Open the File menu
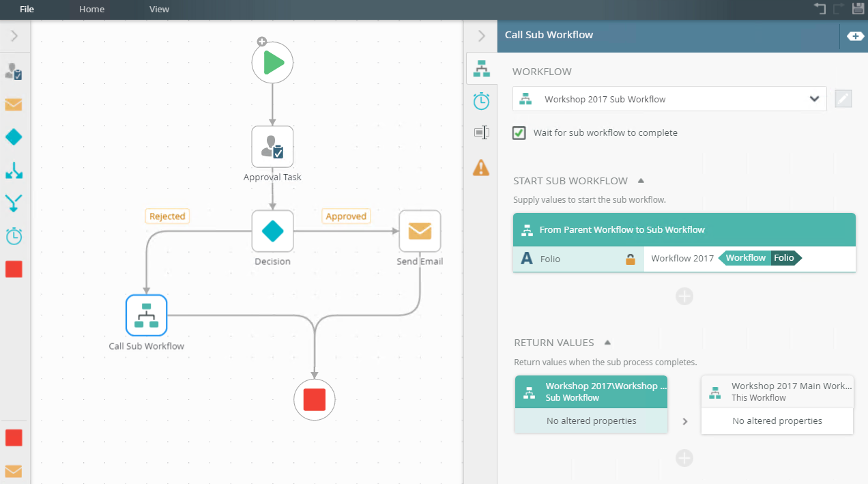 click(27, 10)
